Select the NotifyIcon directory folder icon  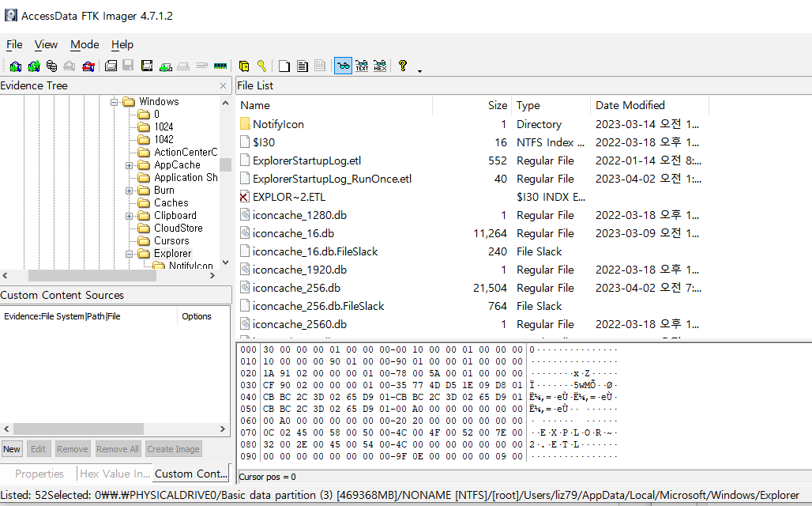pyautogui.click(x=245, y=124)
